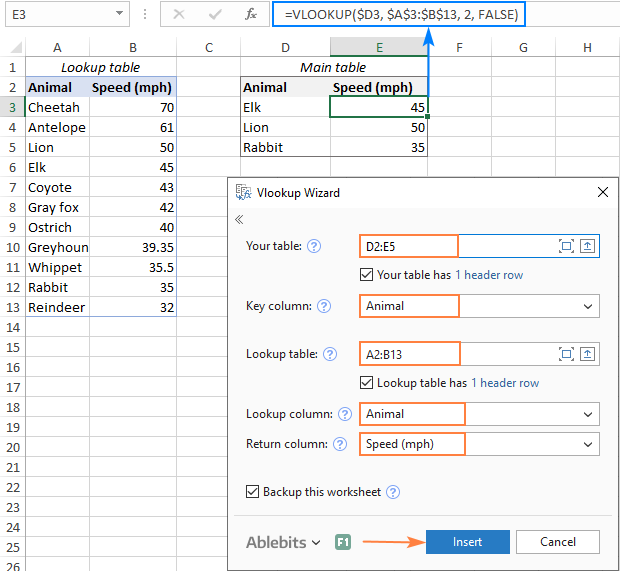Open help icon beside Backup this worksheet

click(x=393, y=492)
